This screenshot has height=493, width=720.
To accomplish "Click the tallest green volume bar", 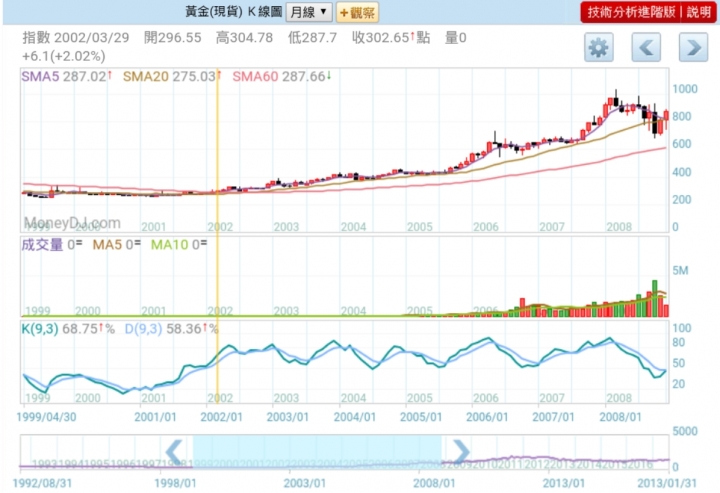I will click(x=654, y=298).
